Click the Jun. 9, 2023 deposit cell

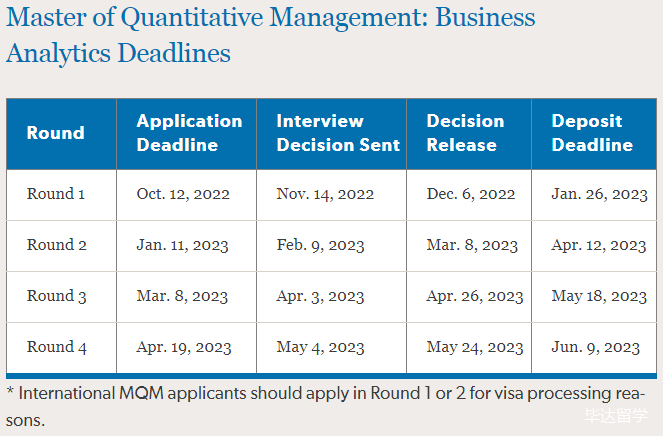click(x=595, y=347)
